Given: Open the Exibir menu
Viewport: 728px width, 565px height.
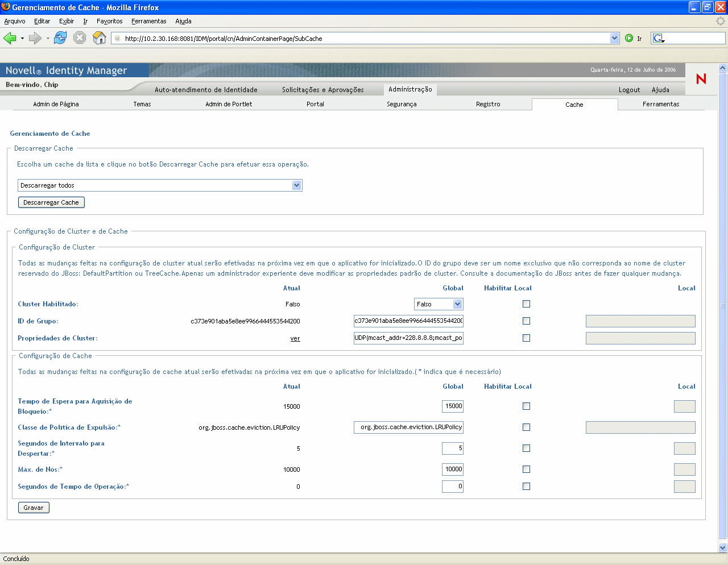Looking at the screenshot, I should coord(67,21).
